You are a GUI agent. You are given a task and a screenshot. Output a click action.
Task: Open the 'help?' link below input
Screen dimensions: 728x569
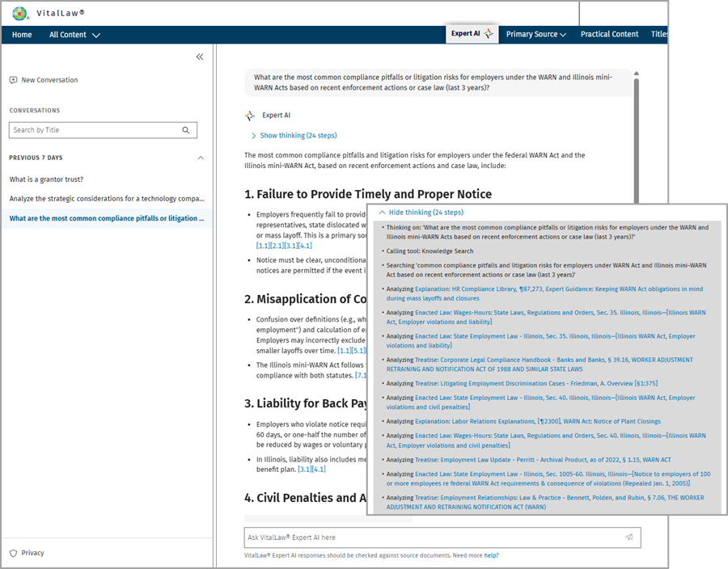(x=491, y=555)
